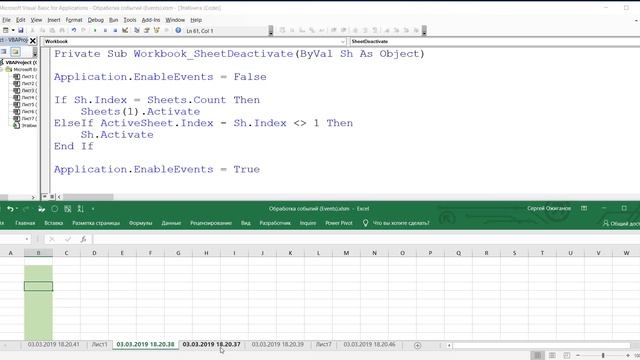Switch to the Inquire ribbon tab

pos(308,223)
